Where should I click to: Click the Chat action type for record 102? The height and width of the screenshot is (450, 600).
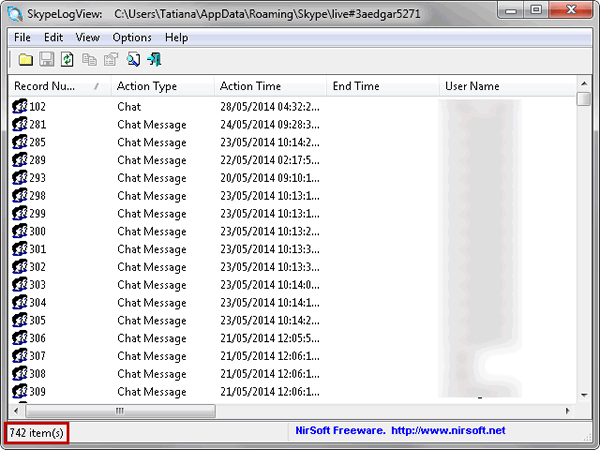pyautogui.click(x=129, y=106)
